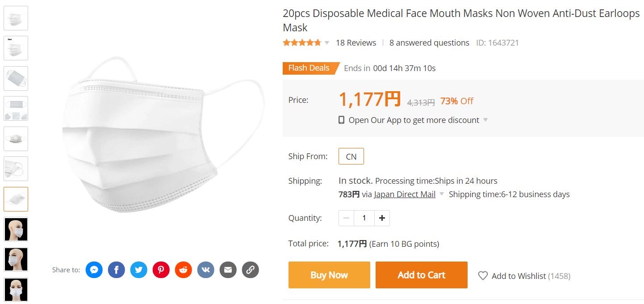644x304 pixels.
Task: Click the quantity input field
Action: [364, 218]
